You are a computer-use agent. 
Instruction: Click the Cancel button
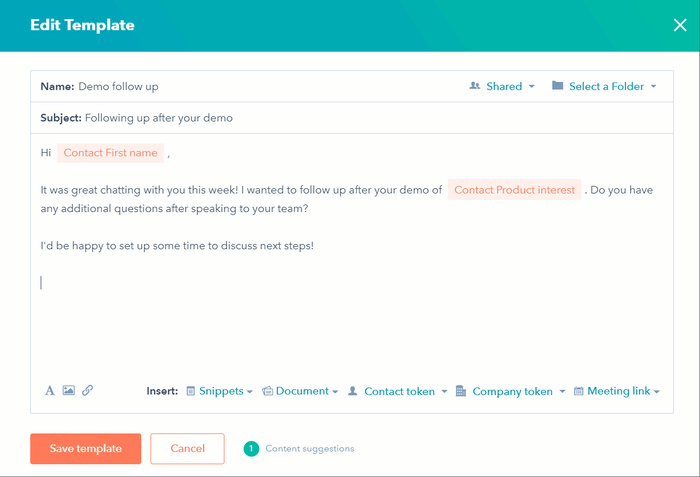[187, 449]
